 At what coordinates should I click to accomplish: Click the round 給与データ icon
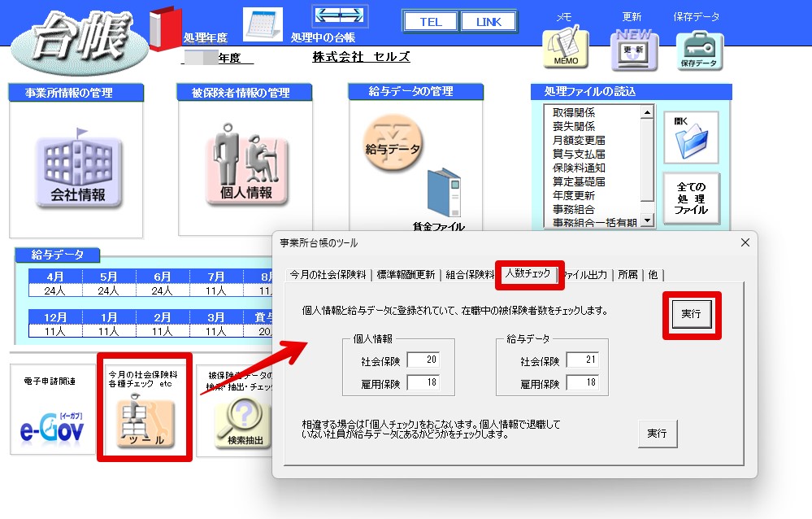click(393, 142)
